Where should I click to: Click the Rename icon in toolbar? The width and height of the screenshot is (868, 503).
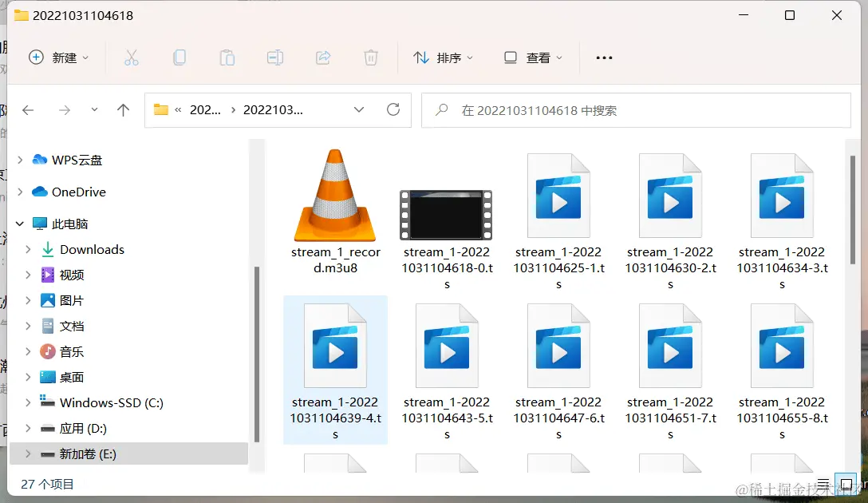(275, 57)
